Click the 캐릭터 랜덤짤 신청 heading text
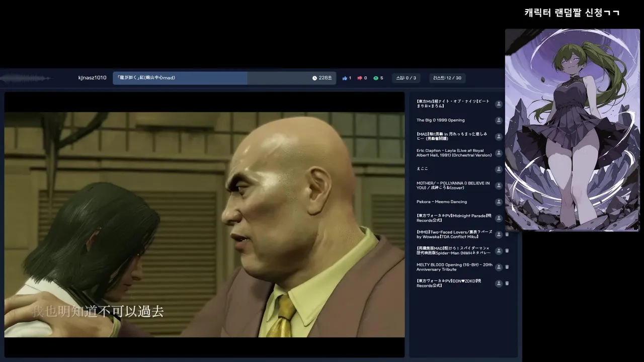Image resolution: width=644 pixels, height=362 pixels. pos(572,13)
